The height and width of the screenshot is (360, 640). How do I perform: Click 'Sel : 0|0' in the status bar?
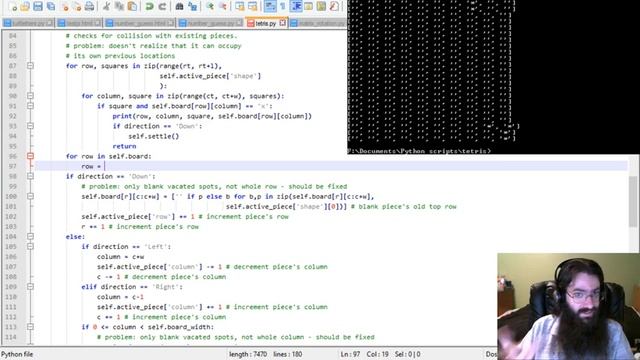click(408, 354)
